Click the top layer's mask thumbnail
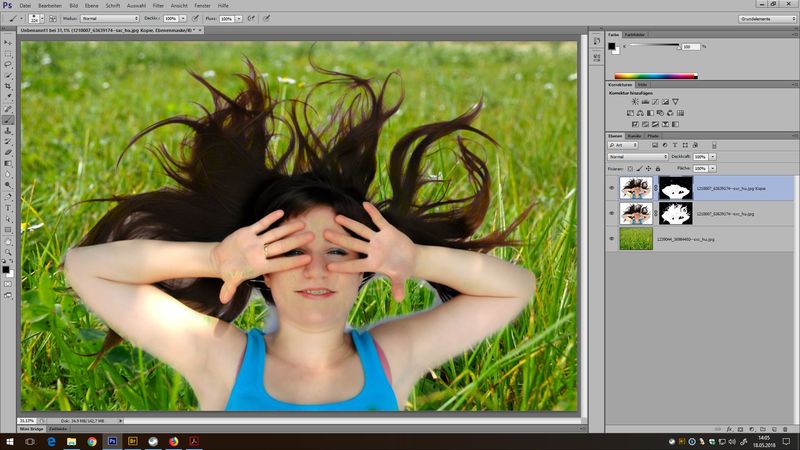This screenshot has width=800, height=450. pyautogui.click(x=675, y=187)
